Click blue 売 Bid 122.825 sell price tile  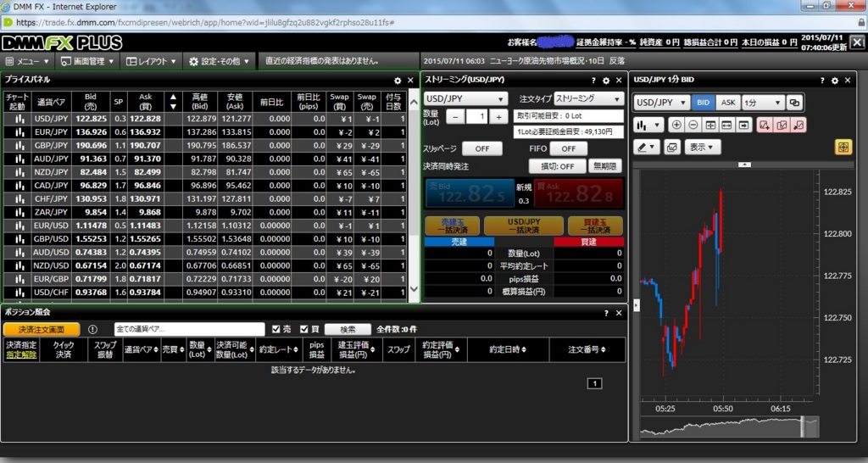point(470,192)
